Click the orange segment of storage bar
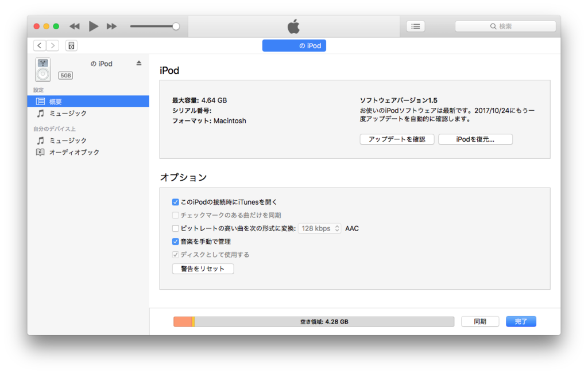Screen dimensions: 588x374 pos(183,322)
